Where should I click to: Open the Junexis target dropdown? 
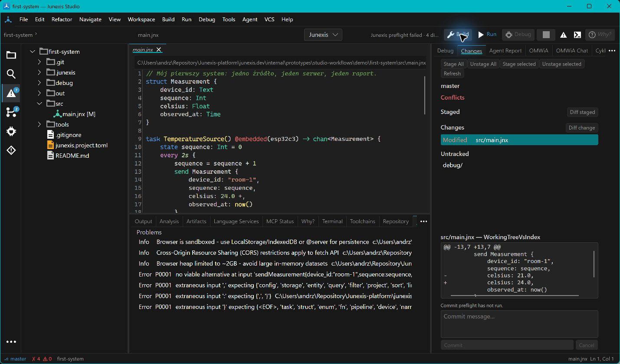point(323,35)
